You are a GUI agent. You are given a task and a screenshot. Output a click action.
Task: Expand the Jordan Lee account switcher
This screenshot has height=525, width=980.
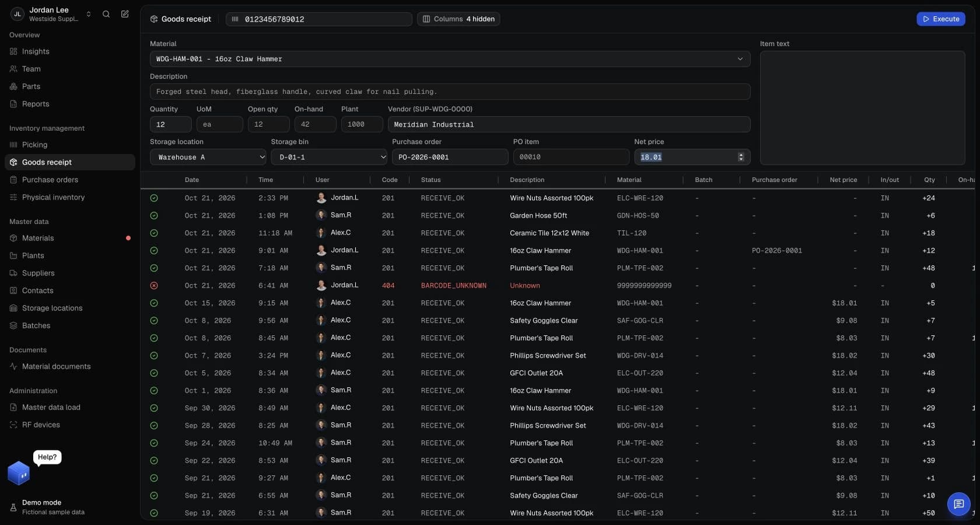[x=89, y=14]
